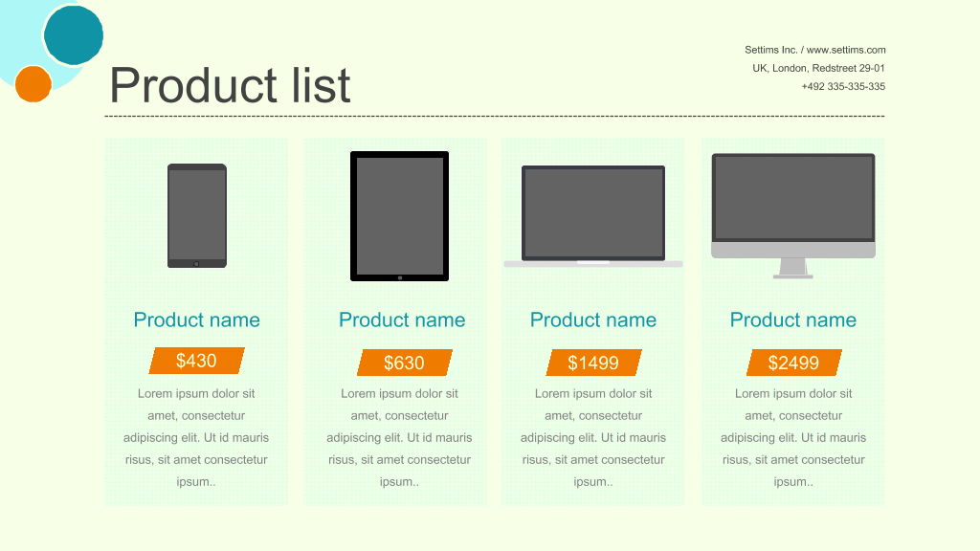The height and width of the screenshot is (551, 980).
Task: Click the Product list heading
Action: click(230, 85)
